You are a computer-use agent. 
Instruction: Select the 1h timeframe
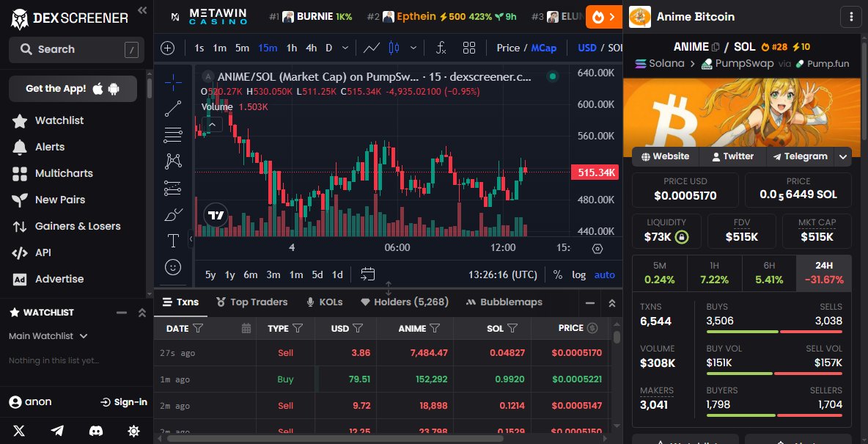click(x=292, y=48)
